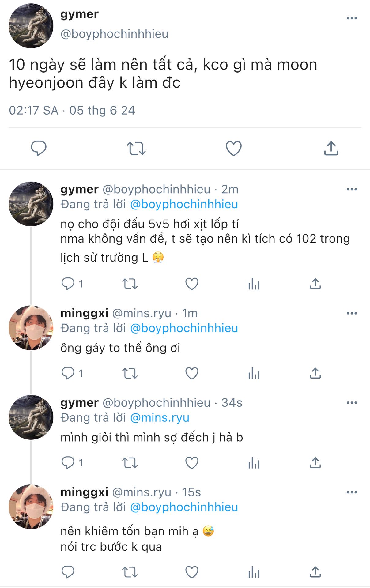
Task: Share the 'ông gáy to thế' reply
Action: pyautogui.click(x=315, y=373)
